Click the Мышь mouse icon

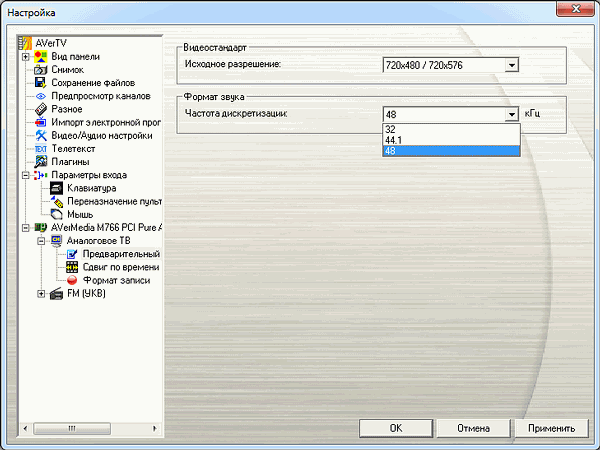click(57, 214)
